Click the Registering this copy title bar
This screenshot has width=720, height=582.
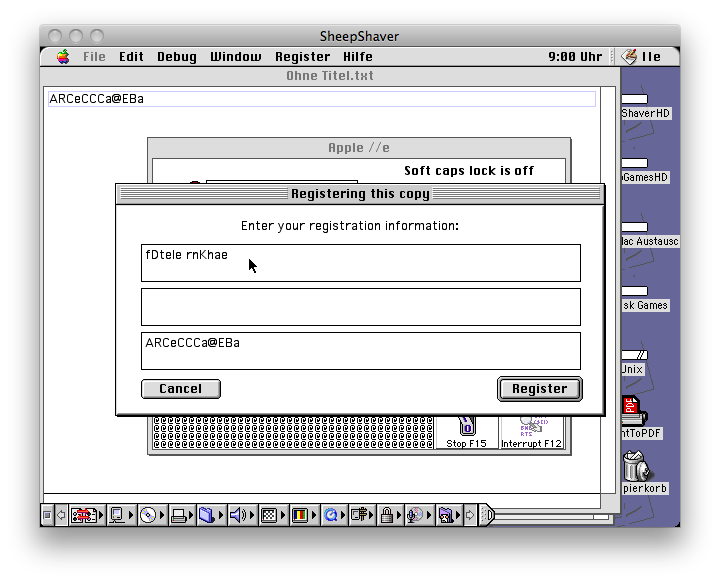pyautogui.click(x=360, y=194)
